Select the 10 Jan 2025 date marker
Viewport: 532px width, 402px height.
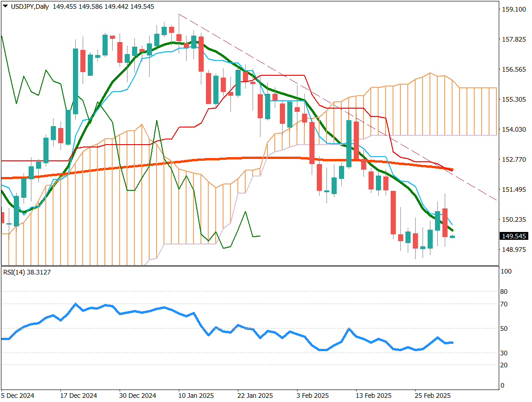click(196, 396)
